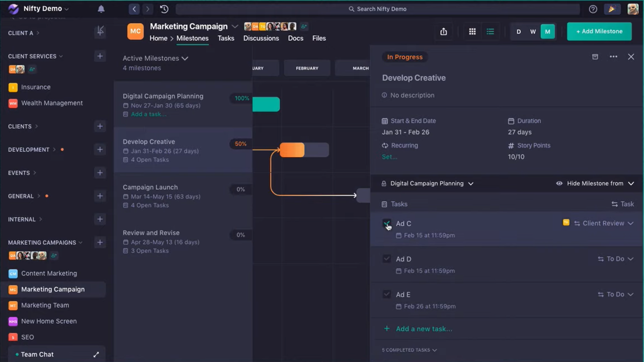Open the Files tab
Screen dimensions: 644x362
pyautogui.click(x=319, y=38)
